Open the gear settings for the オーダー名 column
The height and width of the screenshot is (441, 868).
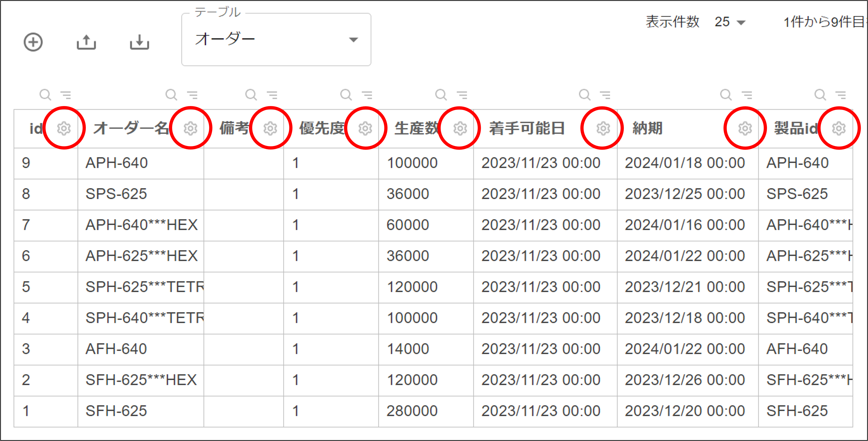[x=190, y=128]
